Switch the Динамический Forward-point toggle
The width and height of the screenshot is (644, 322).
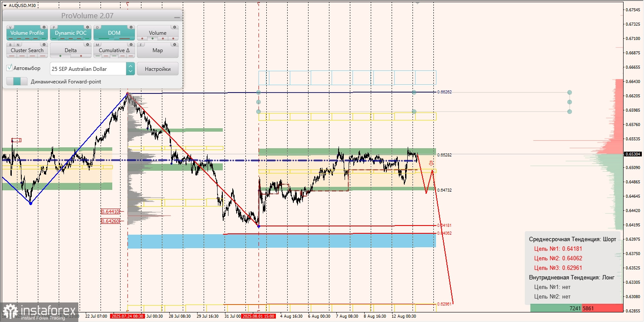(x=17, y=81)
